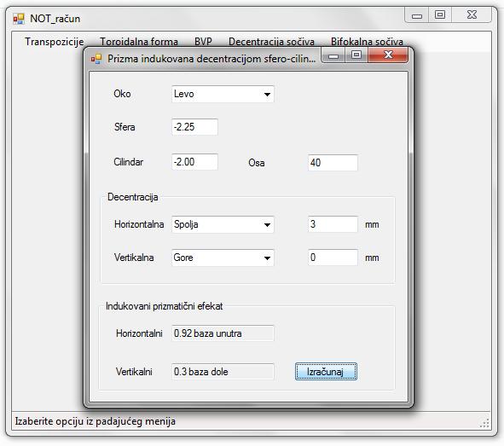This screenshot has height=446, width=504.
Task: Expand the Oko dropdown showing Levo
Action: click(x=223, y=94)
